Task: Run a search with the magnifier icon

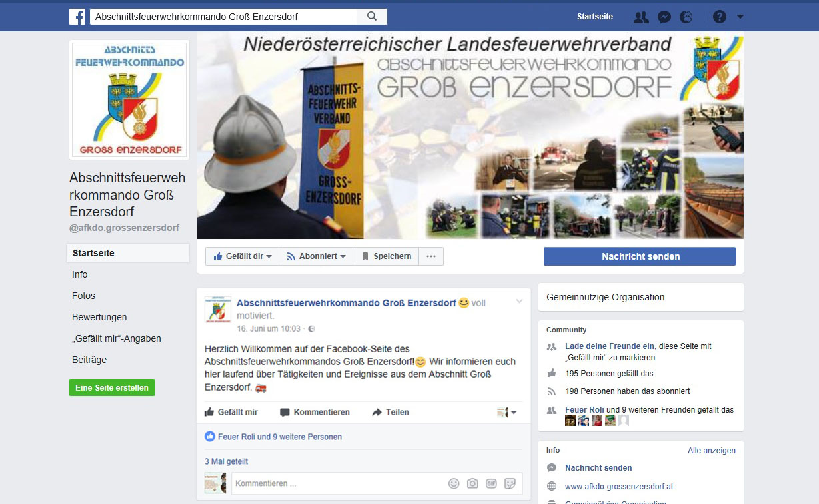Action: pyautogui.click(x=372, y=15)
